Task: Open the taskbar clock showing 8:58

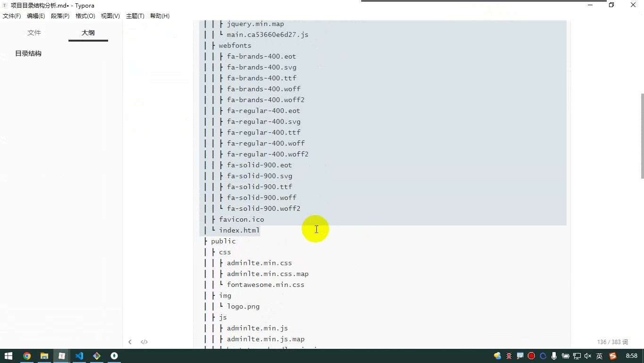Action: (x=632, y=356)
